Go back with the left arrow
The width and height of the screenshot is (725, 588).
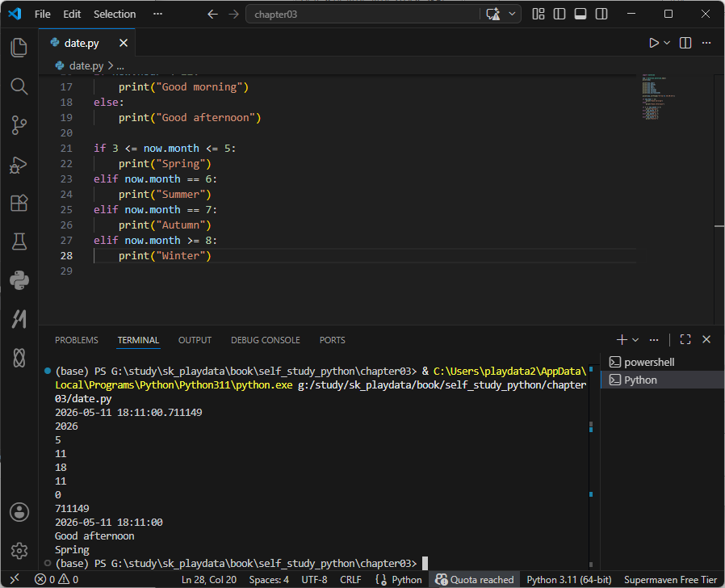212,15
